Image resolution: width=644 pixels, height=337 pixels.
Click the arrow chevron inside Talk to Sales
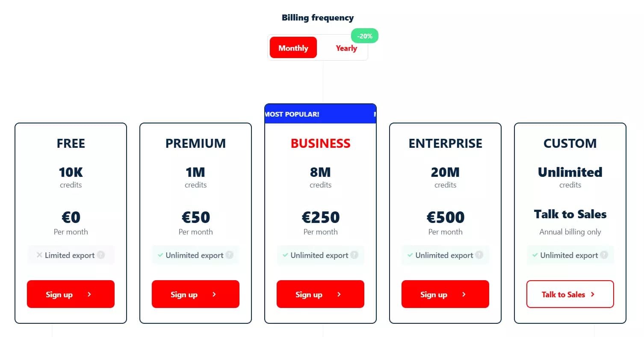[x=592, y=294]
